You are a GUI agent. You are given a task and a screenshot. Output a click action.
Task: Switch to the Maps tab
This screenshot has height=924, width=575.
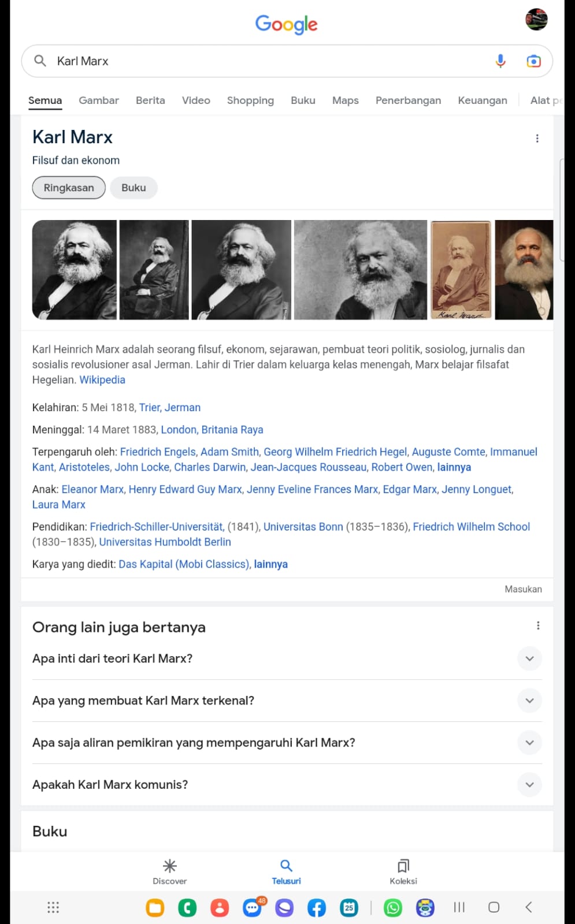coord(346,100)
